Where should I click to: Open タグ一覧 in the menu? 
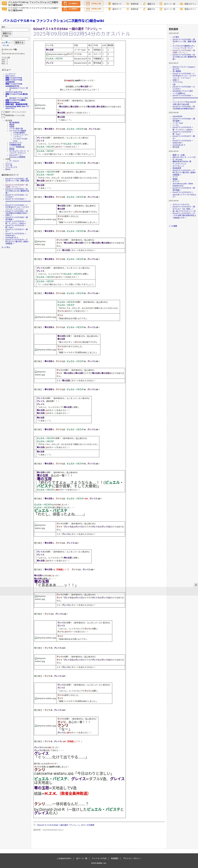tap(9, 165)
